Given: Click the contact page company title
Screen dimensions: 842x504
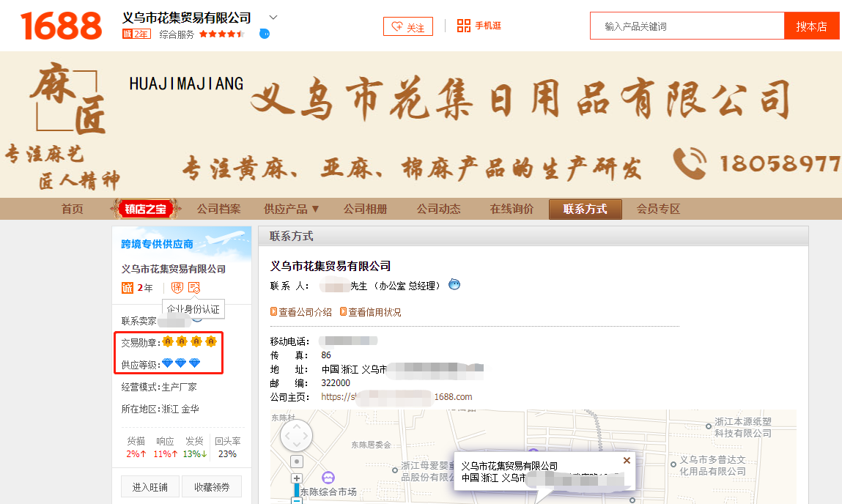Looking at the screenshot, I should tap(330, 266).
